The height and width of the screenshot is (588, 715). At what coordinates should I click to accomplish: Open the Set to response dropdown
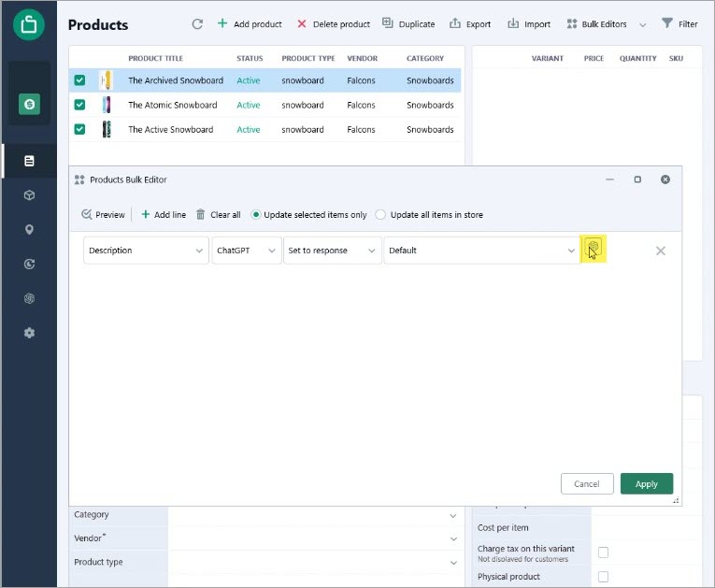pyautogui.click(x=332, y=251)
